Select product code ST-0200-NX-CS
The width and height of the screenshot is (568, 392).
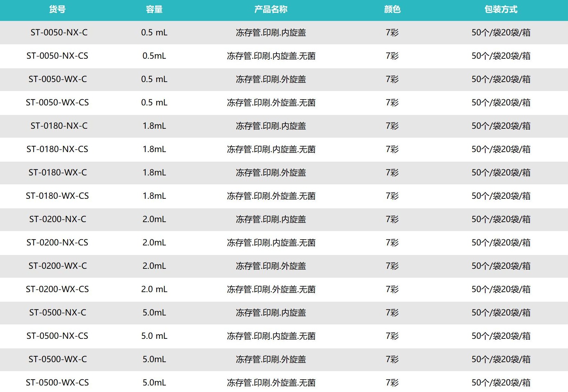pos(57,243)
